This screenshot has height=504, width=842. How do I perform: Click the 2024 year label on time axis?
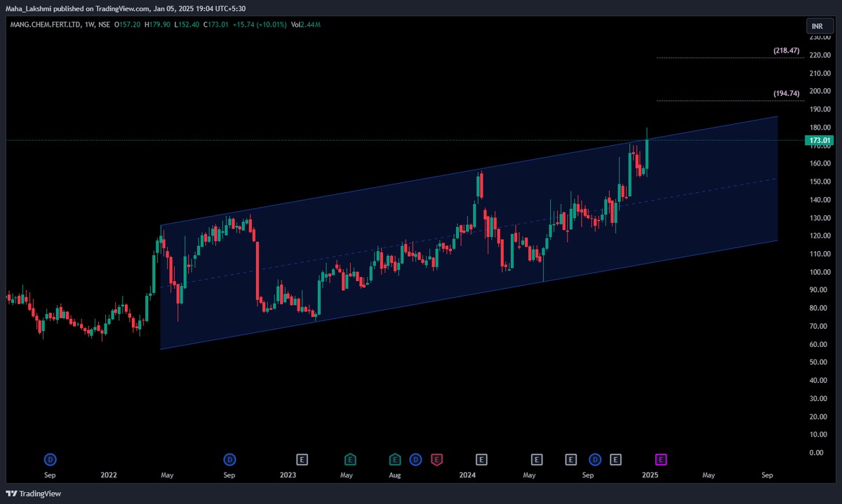pyautogui.click(x=467, y=475)
